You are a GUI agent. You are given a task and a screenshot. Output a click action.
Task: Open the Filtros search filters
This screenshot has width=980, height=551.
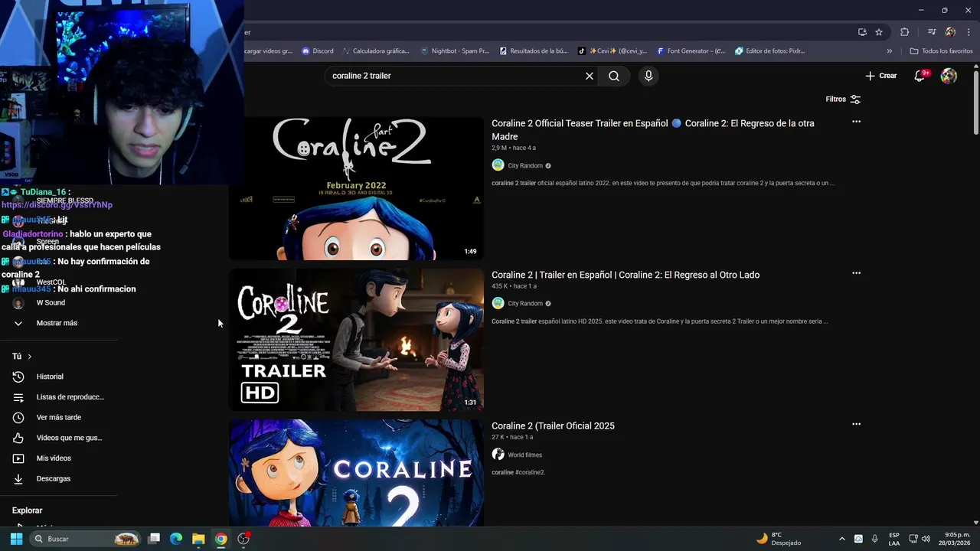(x=843, y=99)
